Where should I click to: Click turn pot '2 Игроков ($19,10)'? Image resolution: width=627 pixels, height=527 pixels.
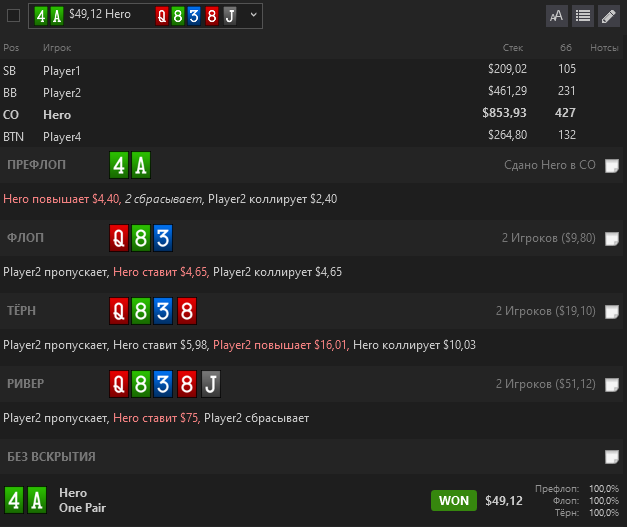tap(546, 311)
